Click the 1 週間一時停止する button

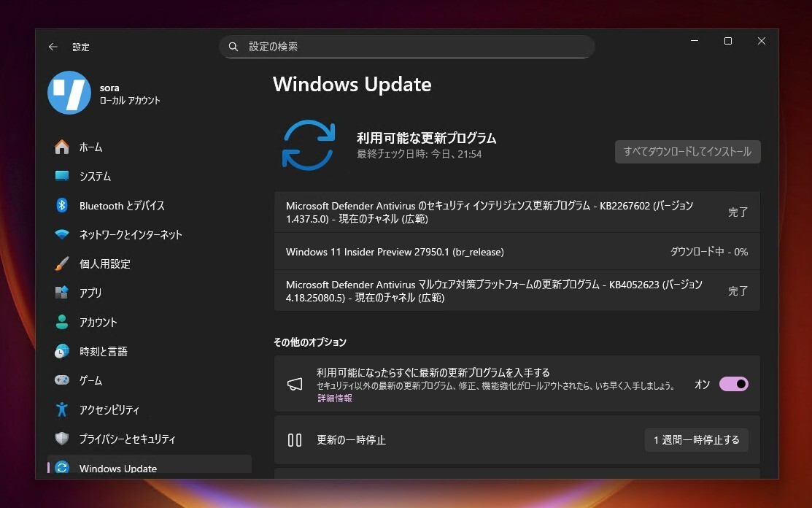point(697,440)
